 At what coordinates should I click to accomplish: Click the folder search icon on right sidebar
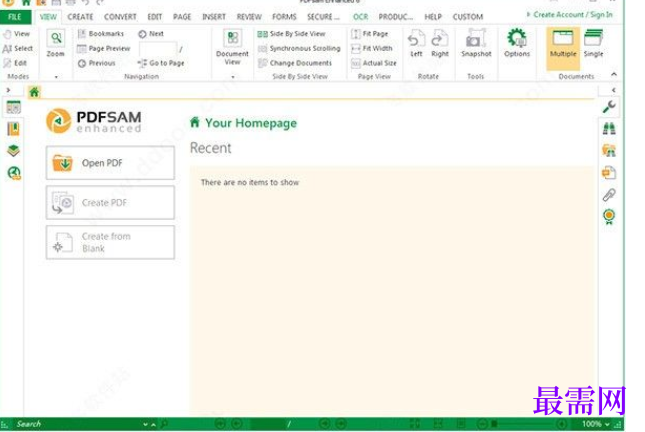pos(609,151)
